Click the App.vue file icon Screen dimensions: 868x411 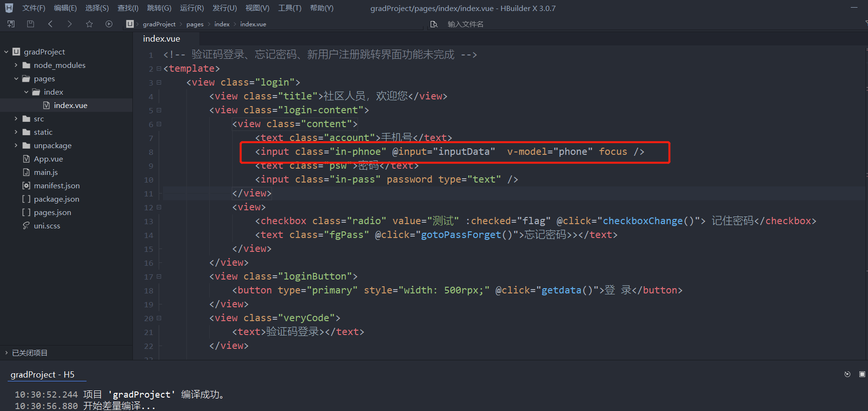(x=26, y=159)
